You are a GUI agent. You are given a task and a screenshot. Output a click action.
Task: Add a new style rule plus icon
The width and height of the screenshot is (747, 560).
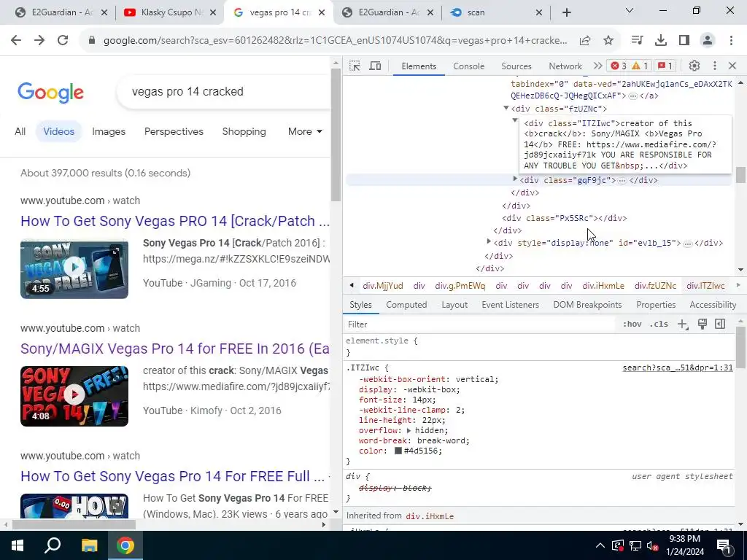tap(682, 324)
